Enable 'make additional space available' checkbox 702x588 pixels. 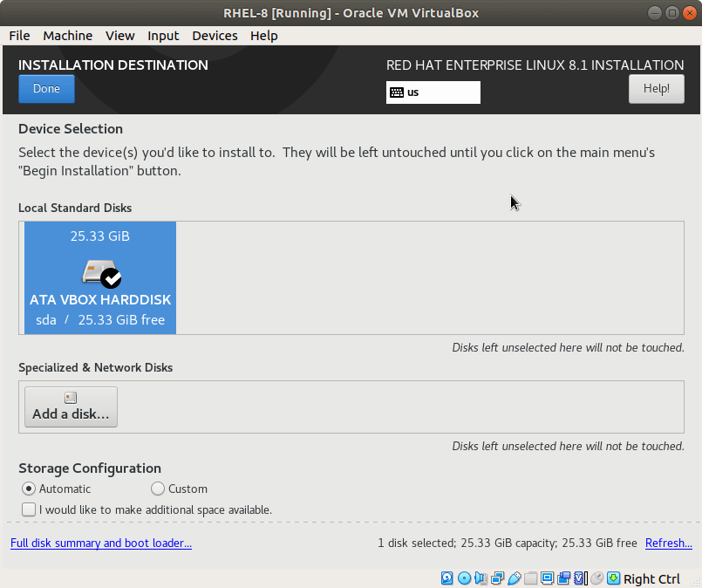[x=30, y=509]
